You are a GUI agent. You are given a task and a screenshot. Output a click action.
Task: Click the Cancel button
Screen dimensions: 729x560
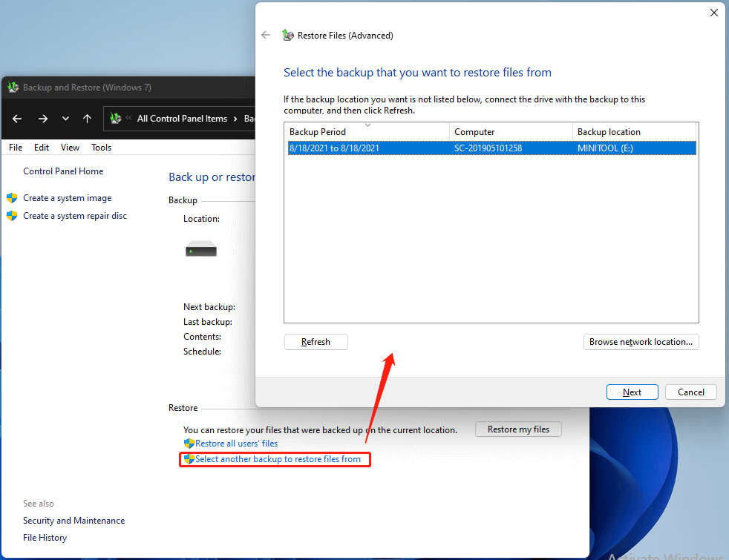[x=691, y=392]
